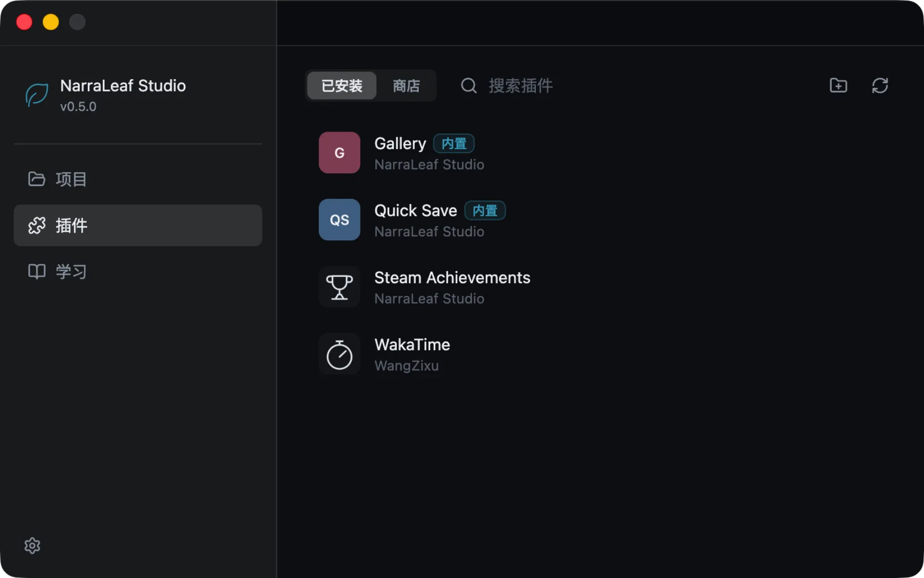924x578 pixels.
Task: Click the WakaTime stopwatch icon
Action: (339, 354)
